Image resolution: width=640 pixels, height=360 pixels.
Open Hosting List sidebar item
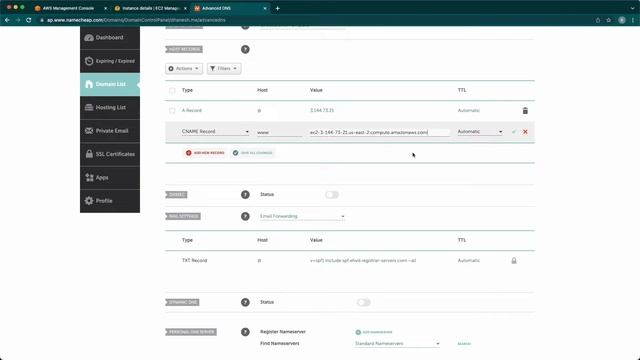coord(110,107)
